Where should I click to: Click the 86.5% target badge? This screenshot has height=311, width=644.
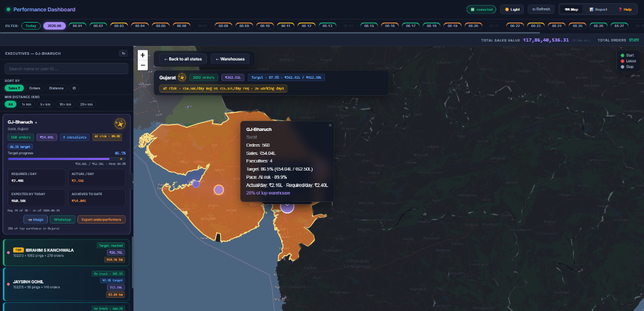click(x=20, y=147)
